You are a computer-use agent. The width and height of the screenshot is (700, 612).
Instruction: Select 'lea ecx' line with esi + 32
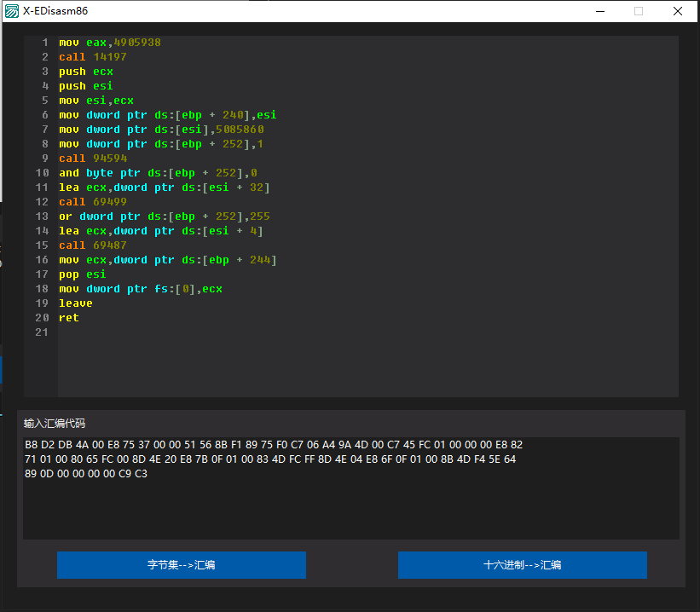pos(165,188)
